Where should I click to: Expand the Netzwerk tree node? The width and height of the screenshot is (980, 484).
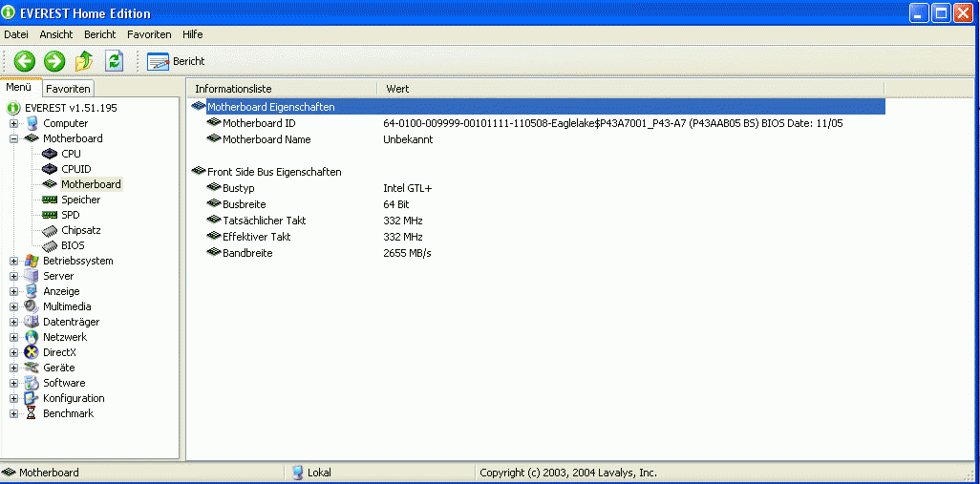13,337
